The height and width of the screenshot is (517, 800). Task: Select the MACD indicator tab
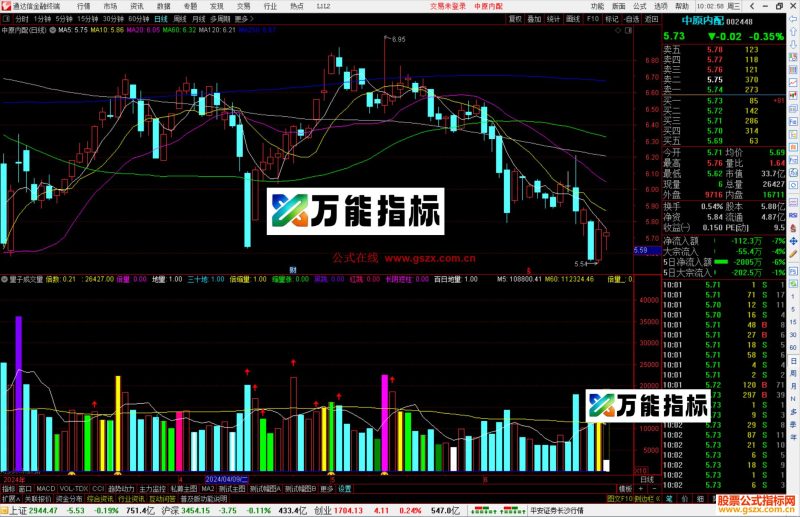tap(45, 489)
